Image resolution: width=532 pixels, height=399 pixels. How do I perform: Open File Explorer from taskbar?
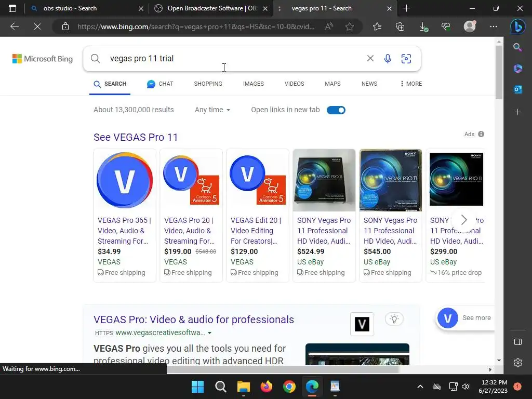click(x=243, y=387)
